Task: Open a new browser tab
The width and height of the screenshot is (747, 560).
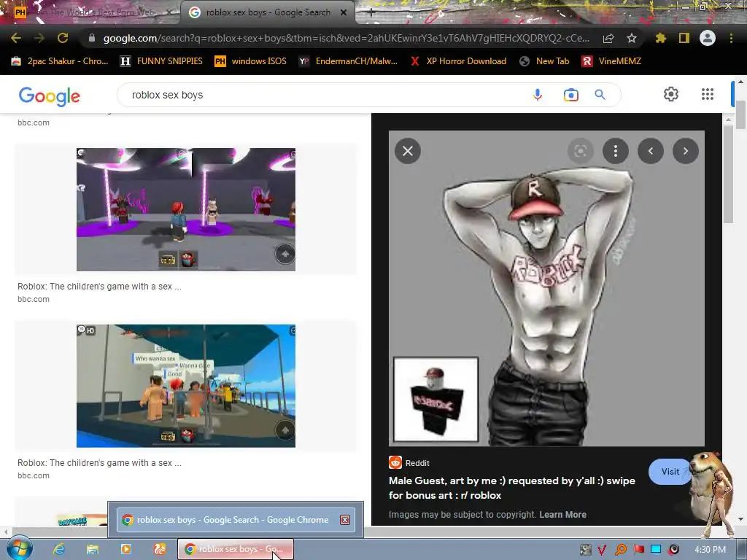Action: (371, 12)
